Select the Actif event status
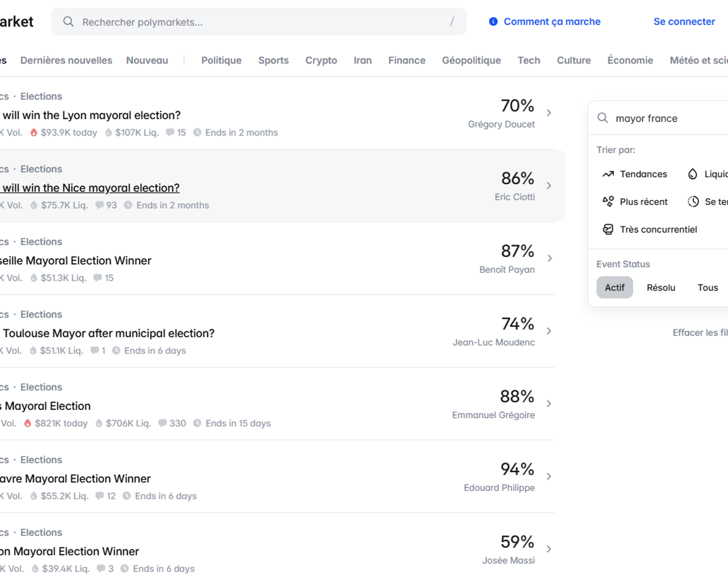 coord(614,288)
